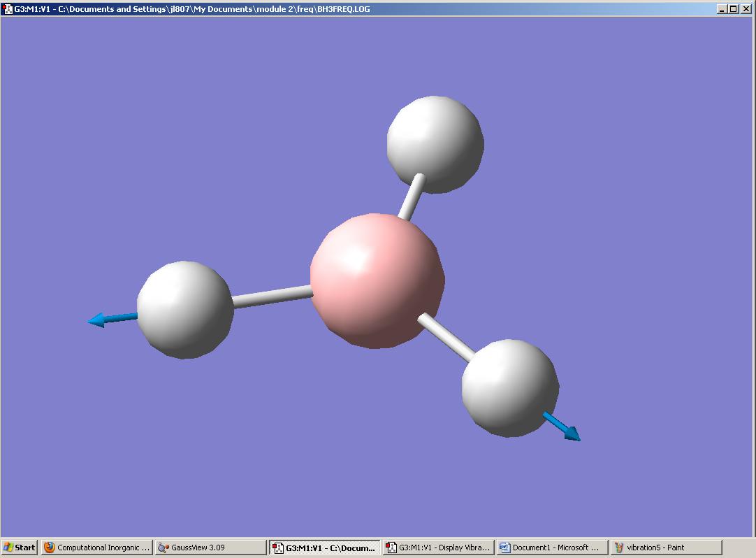Open the Display Vibrations taskbar window
The image size is (756, 558).
438,548
